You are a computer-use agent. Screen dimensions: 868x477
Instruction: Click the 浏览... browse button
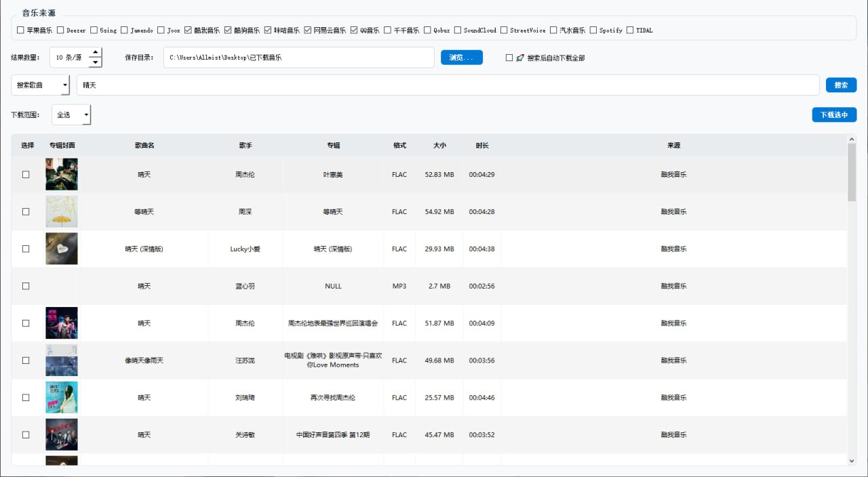(462, 58)
